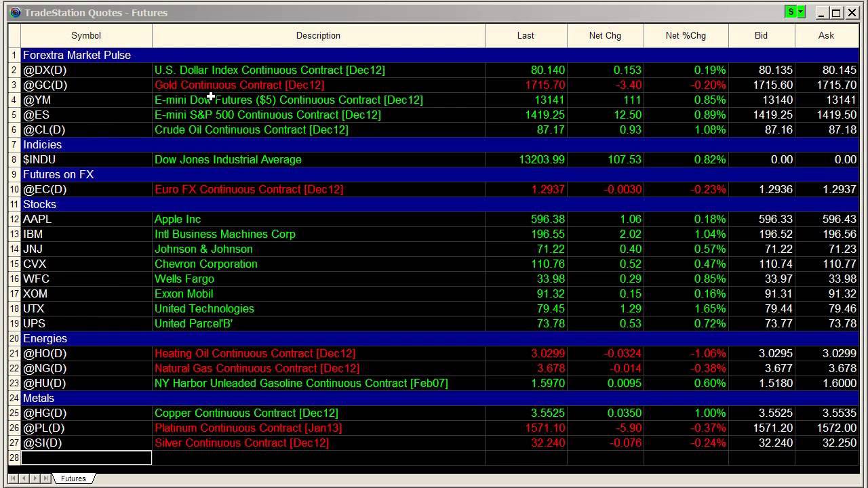Click the green S symbol-link button

pyautogui.click(x=791, y=12)
